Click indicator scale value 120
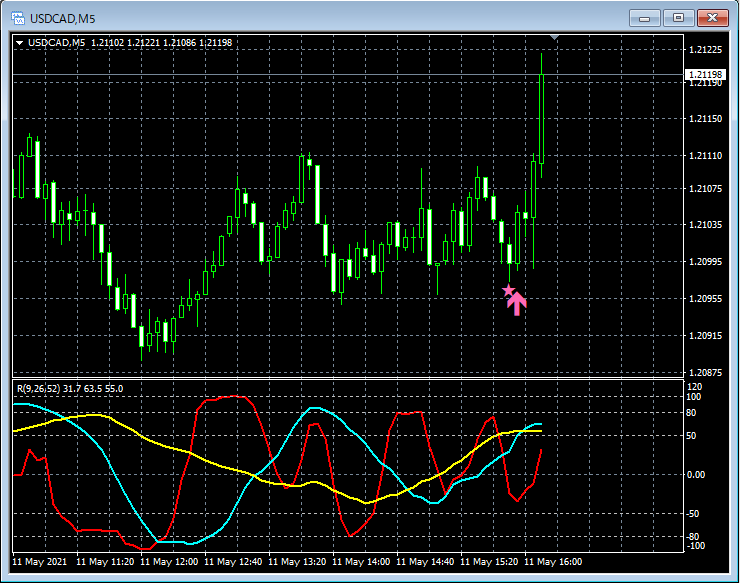 (695, 387)
